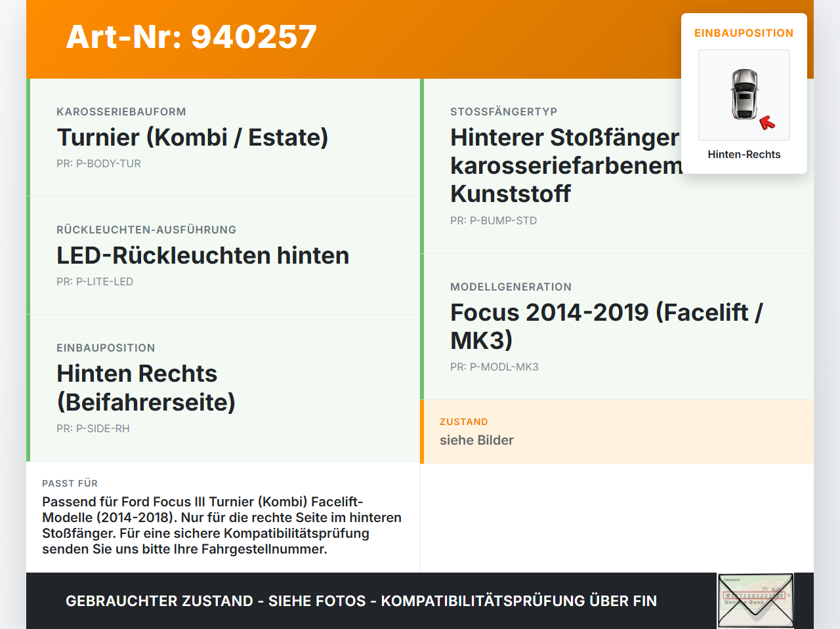The height and width of the screenshot is (629, 840).
Task: Click the code 'PR: P-SIDE-RH'
Action: (93, 428)
